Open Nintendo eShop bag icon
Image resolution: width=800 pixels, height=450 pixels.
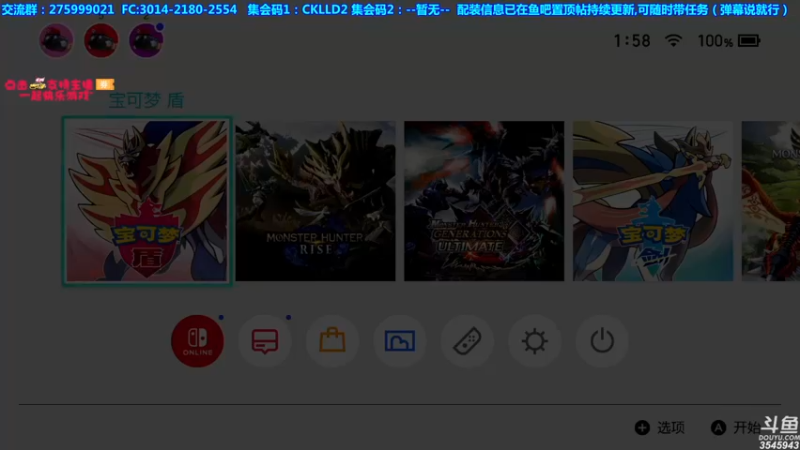332,341
